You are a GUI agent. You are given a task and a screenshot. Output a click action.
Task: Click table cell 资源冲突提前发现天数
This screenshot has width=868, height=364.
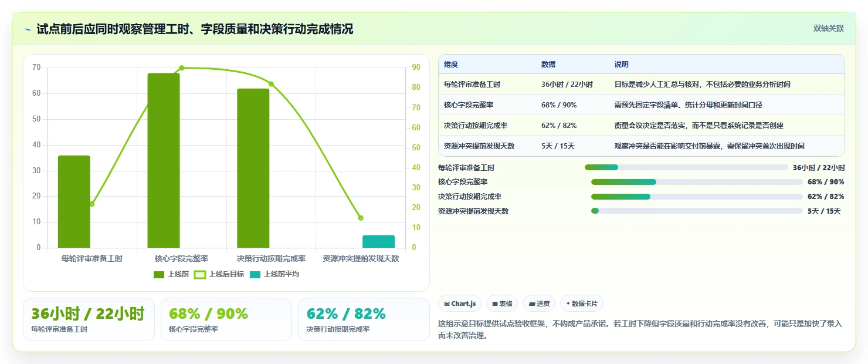tap(479, 146)
